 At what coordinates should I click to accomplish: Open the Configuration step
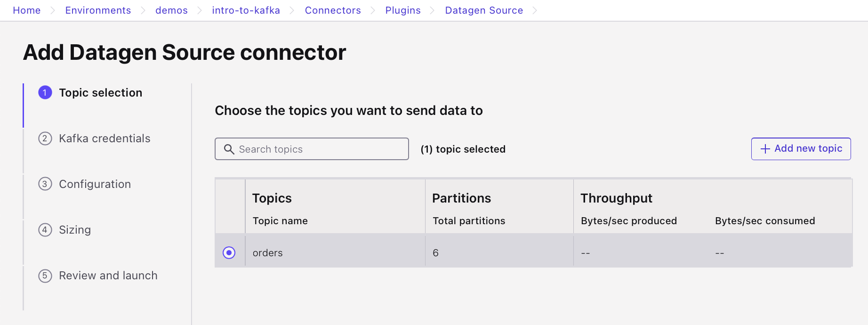tap(95, 184)
